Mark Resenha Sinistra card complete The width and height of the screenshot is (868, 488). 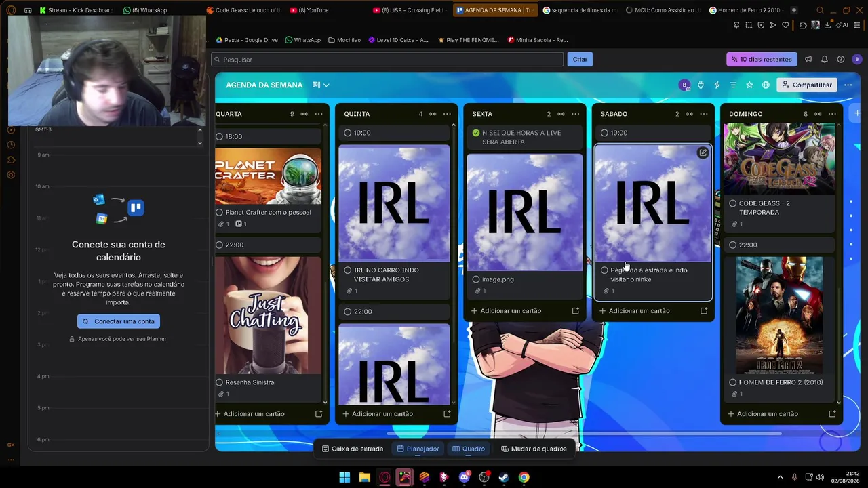[x=219, y=383]
